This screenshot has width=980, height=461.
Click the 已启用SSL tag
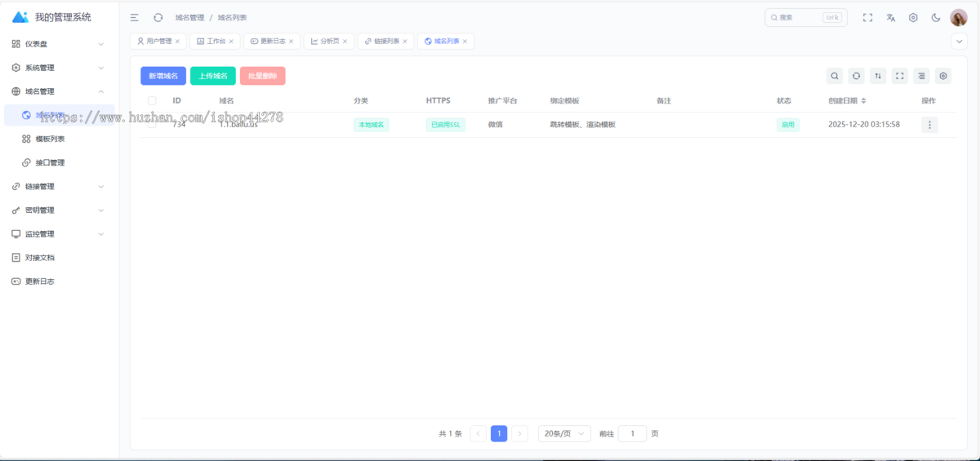pos(446,125)
